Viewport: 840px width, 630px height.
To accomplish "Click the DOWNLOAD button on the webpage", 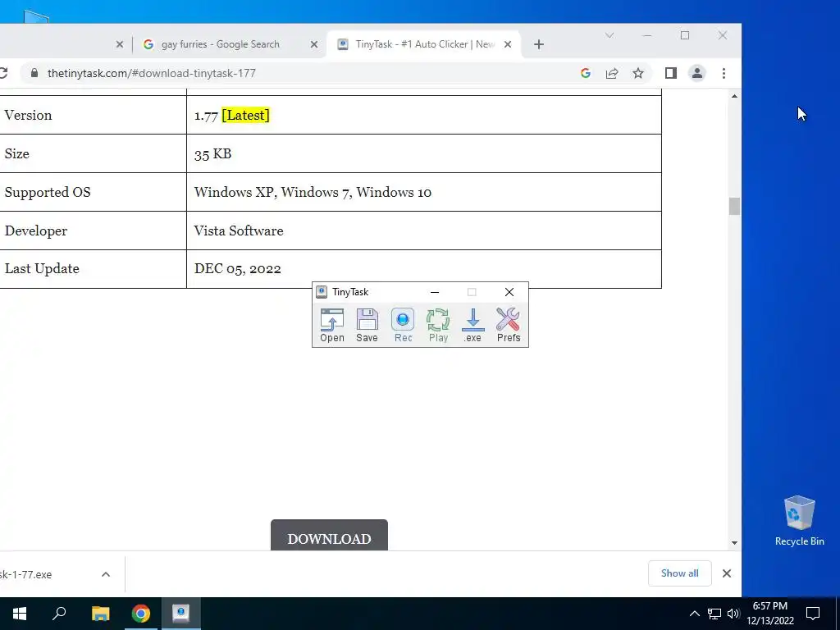I will tap(329, 535).
